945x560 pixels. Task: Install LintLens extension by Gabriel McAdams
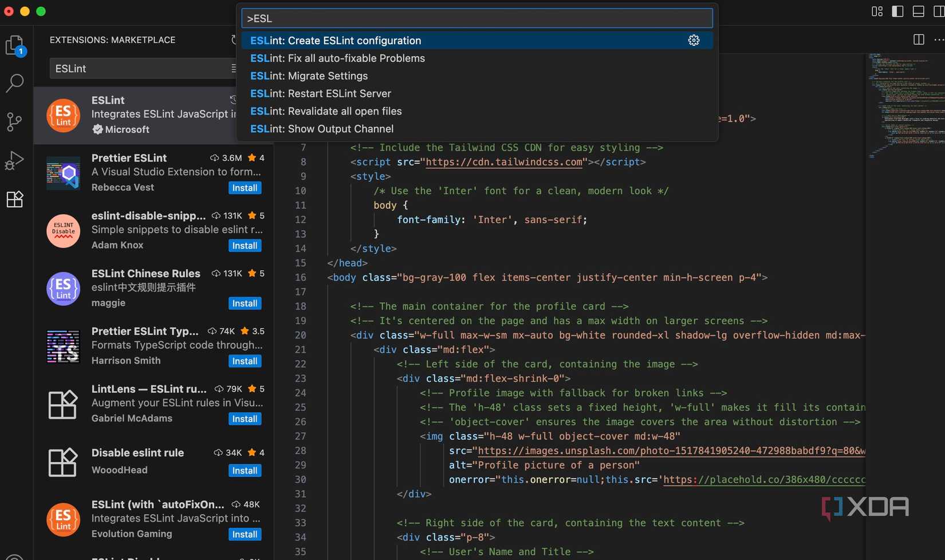pyautogui.click(x=245, y=419)
